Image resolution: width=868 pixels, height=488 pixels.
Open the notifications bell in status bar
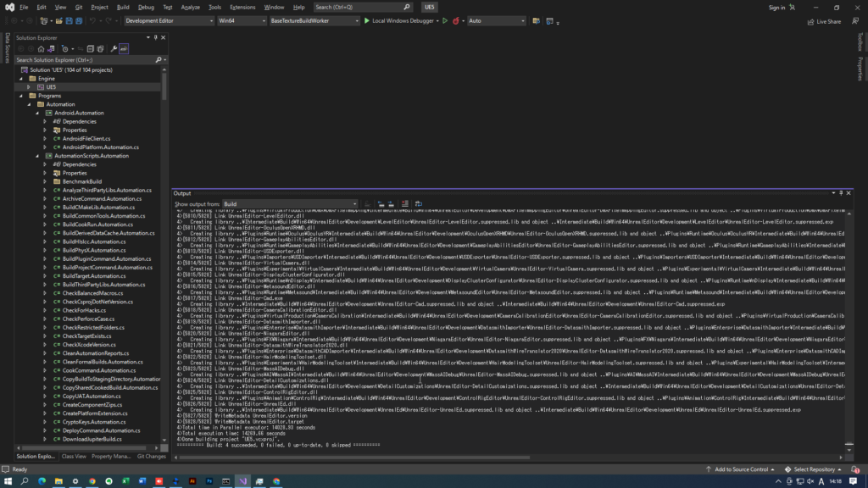click(x=855, y=469)
